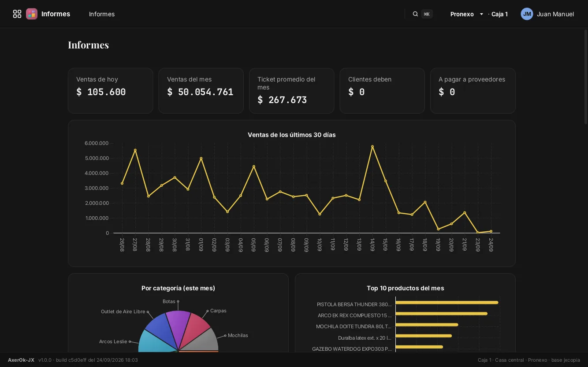Click the search magnifier icon
588x367 pixels.
click(415, 14)
